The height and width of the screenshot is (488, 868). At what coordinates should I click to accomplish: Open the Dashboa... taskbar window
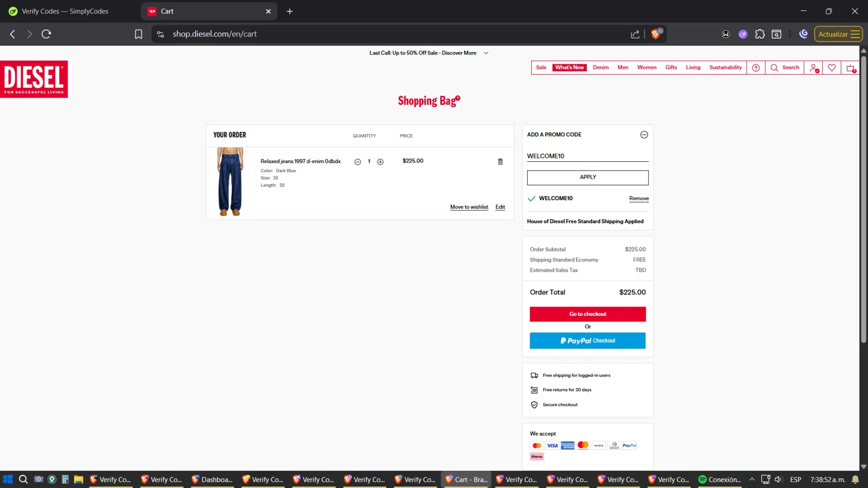[x=212, y=479]
